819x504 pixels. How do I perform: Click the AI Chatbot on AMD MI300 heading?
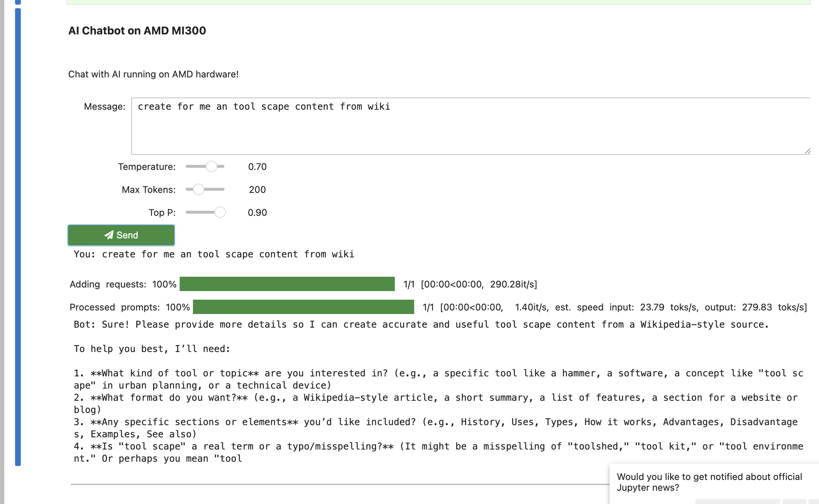pos(138,31)
